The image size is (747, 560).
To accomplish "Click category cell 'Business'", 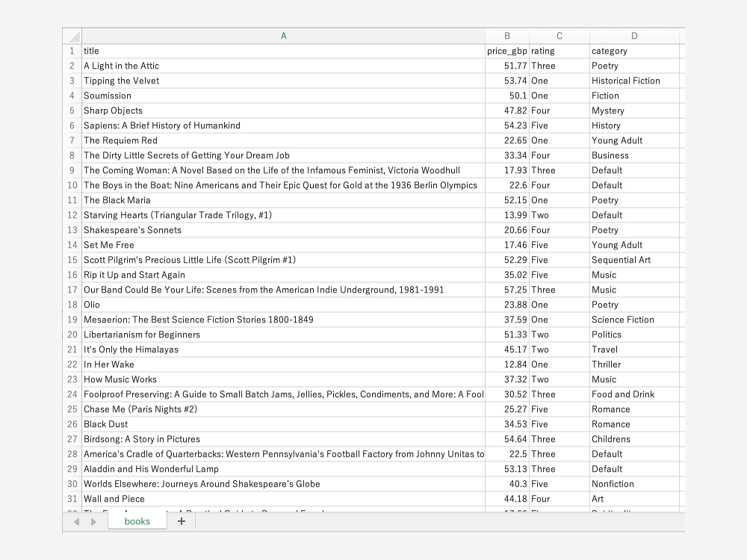I will click(x=634, y=155).
